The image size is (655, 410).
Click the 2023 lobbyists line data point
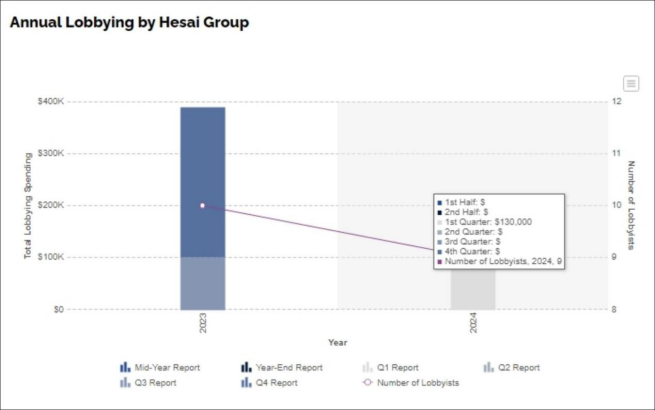pos(202,205)
